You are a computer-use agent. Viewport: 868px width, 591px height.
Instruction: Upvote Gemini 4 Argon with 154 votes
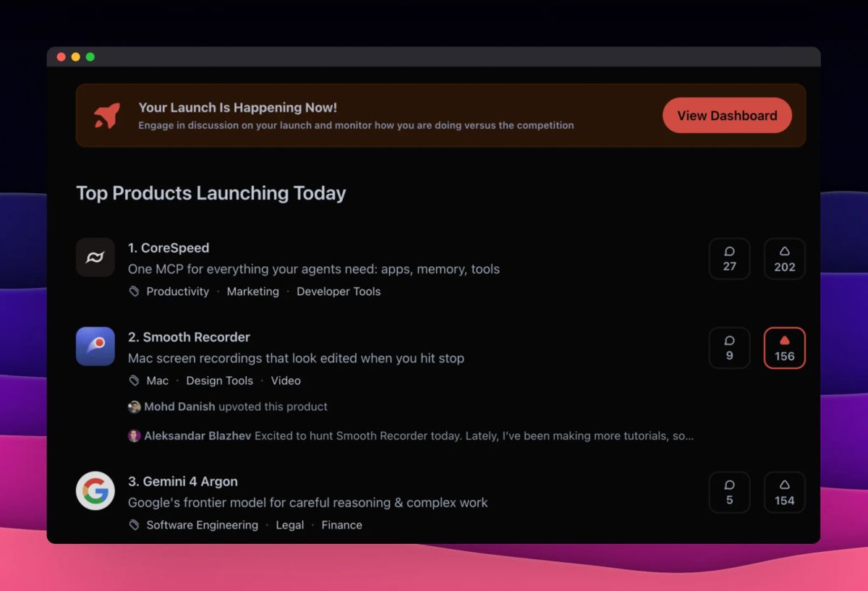784,492
